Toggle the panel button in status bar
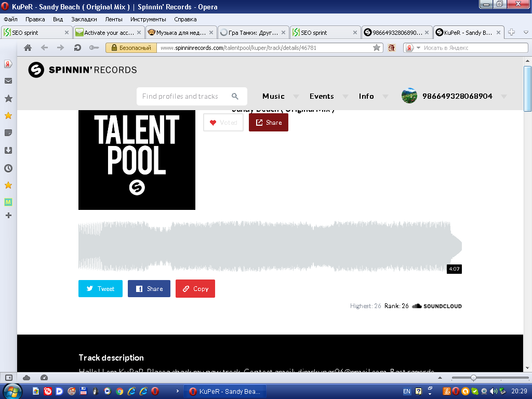The width and height of the screenshot is (532, 399). 9,378
